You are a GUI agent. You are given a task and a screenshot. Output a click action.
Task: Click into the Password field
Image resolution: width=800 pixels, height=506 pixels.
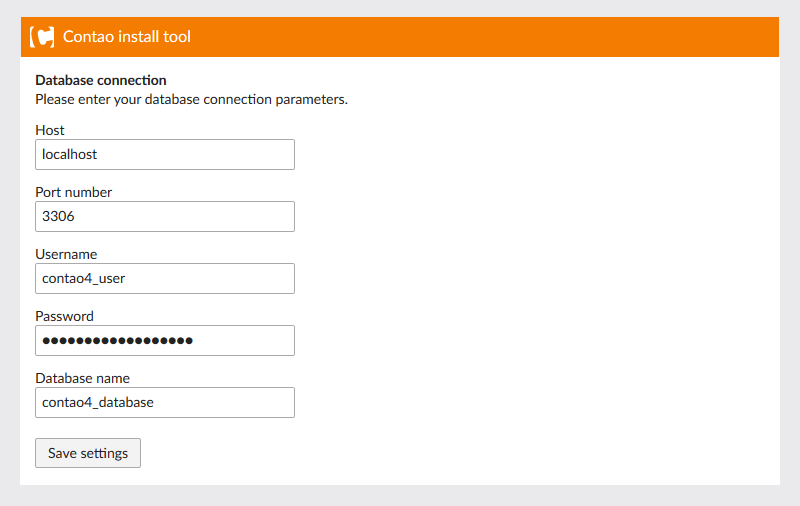tap(240, 340)
